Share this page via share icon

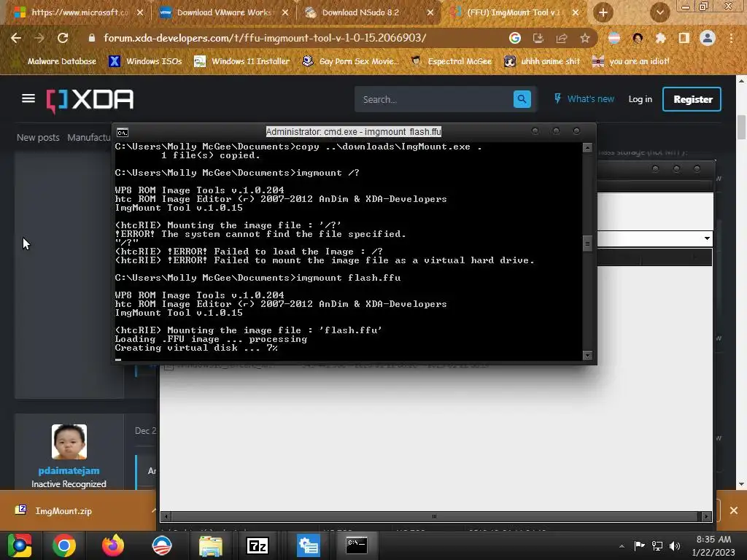(562, 38)
